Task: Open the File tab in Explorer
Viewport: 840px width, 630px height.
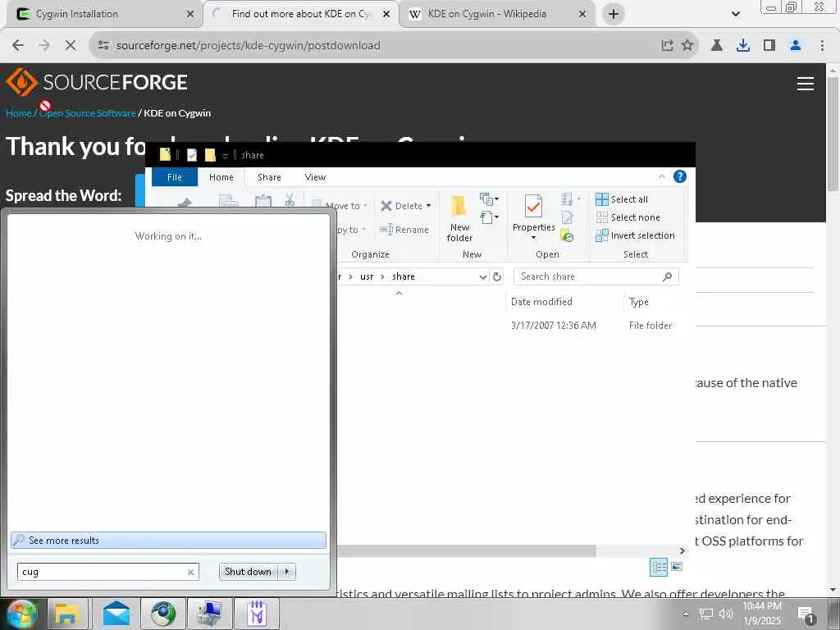Action: 175,177
